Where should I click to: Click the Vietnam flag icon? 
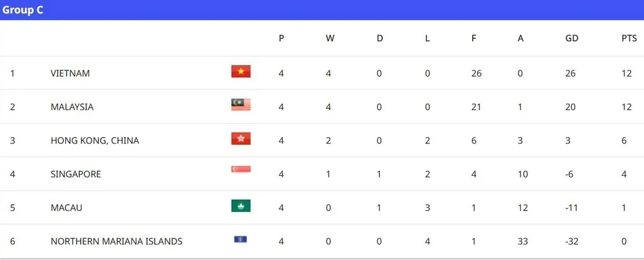tap(241, 72)
